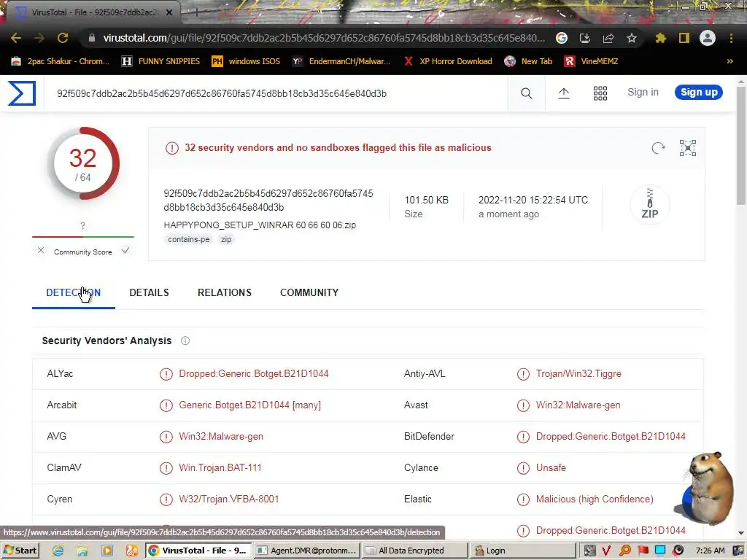Image resolution: width=747 pixels, height=560 pixels.
Task: Click the Cylance result Unsafe
Action: click(x=551, y=468)
